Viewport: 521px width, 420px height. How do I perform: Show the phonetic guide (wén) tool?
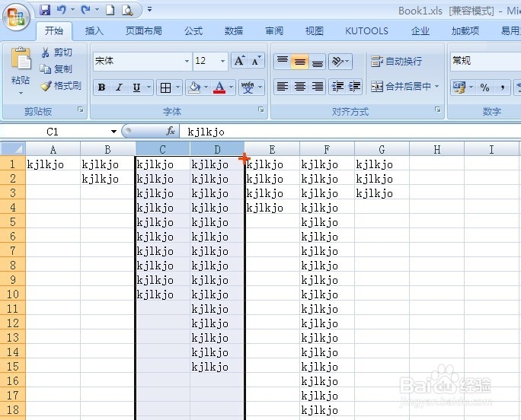click(248, 87)
